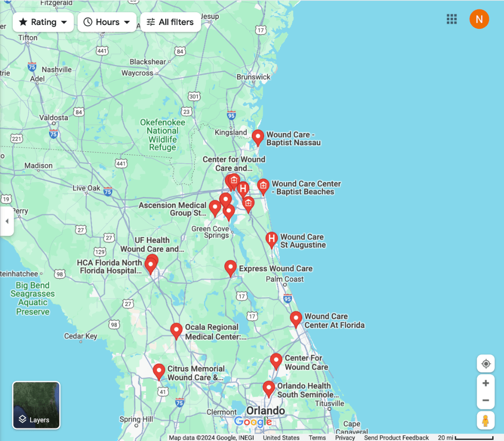Click the Express Wound Care label
This screenshot has width=504, height=441.
tap(275, 268)
